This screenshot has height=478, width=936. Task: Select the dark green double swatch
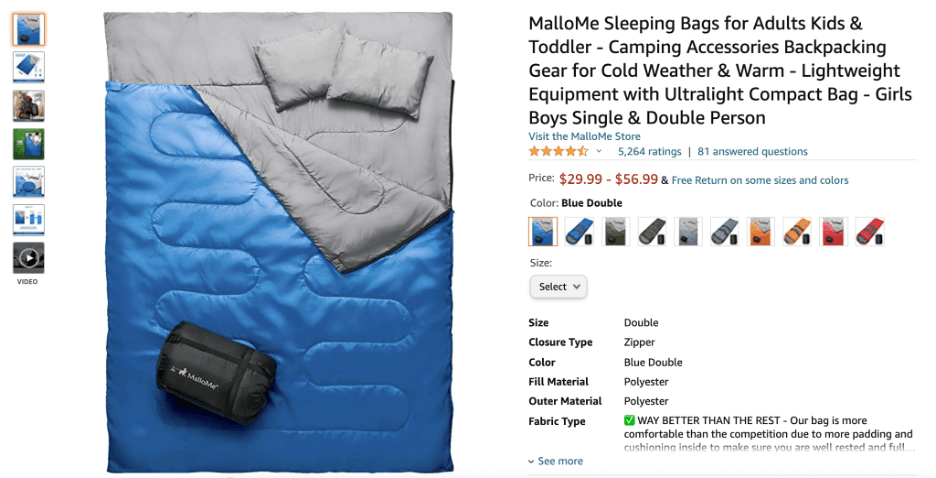tap(615, 232)
